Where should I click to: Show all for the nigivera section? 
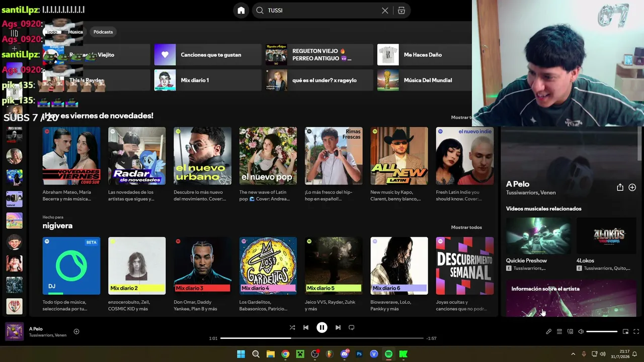[466, 227]
